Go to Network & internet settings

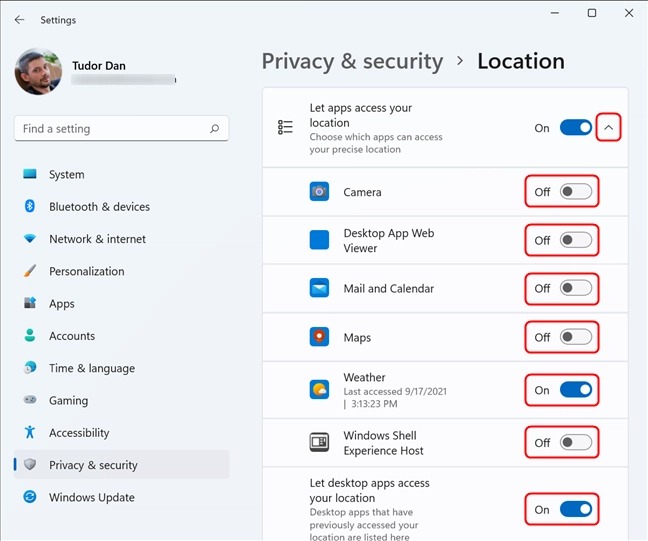pyautogui.click(x=122, y=239)
